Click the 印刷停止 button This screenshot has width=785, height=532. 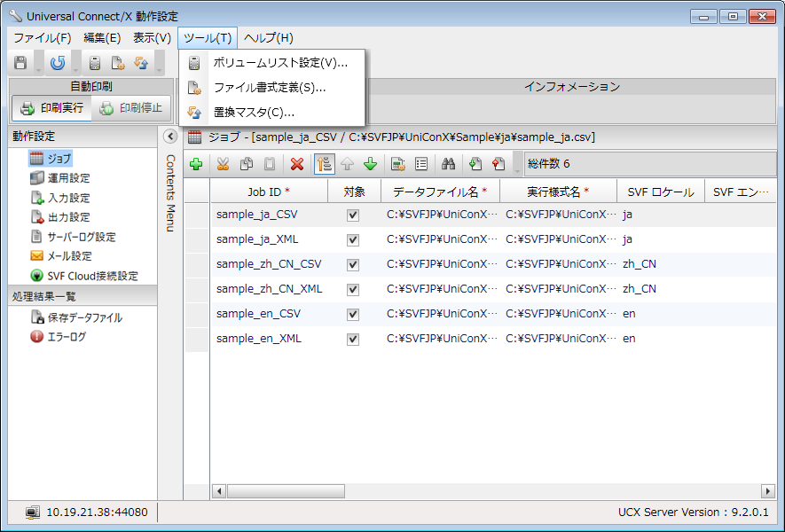tap(131, 108)
